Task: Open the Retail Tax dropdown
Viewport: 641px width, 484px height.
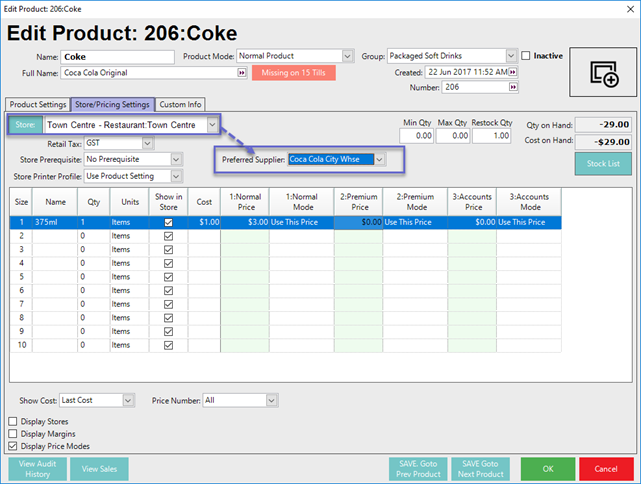Action: [148, 143]
